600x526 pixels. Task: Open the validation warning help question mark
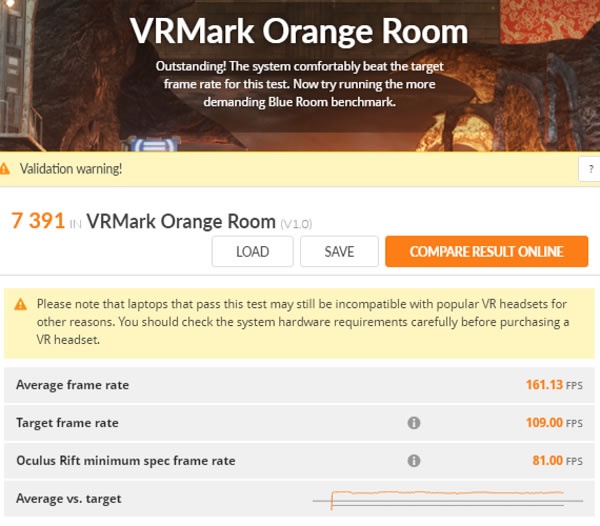point(591,168)
